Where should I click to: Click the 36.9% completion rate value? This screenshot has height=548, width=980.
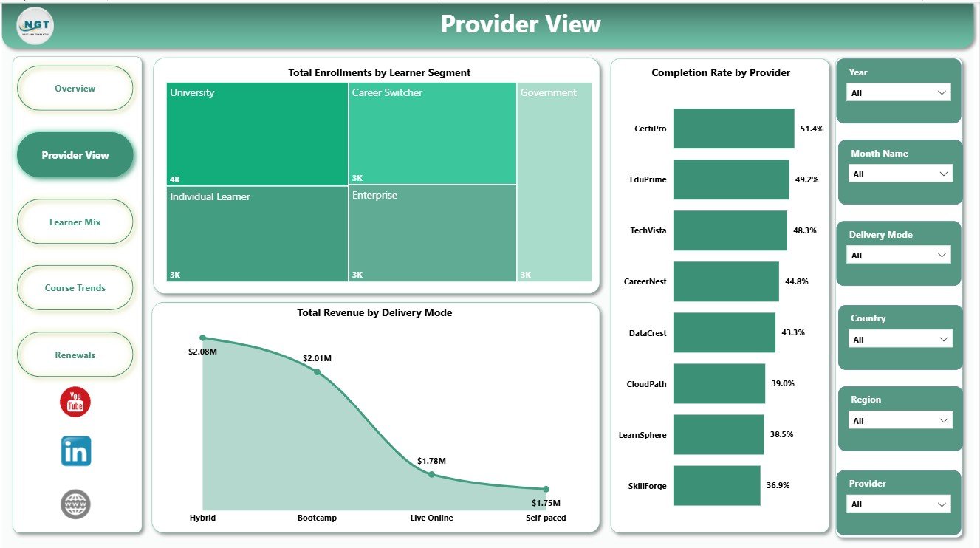pyautogui.click(x=778, y=485)
